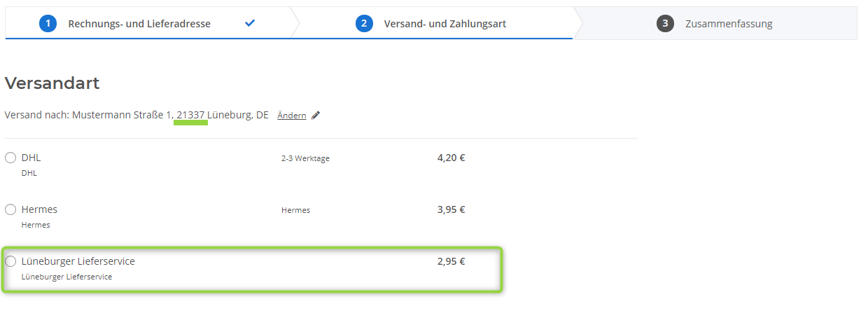
Task: Click the step number 3 circle
Action: (x=665, y=23)
